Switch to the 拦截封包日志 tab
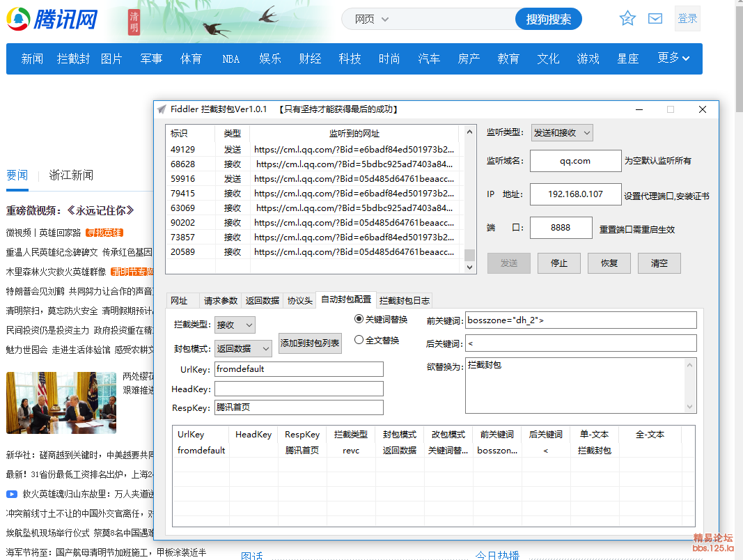Image resolution: width=743 pixels, height=560 pixels. coord(404,301)
